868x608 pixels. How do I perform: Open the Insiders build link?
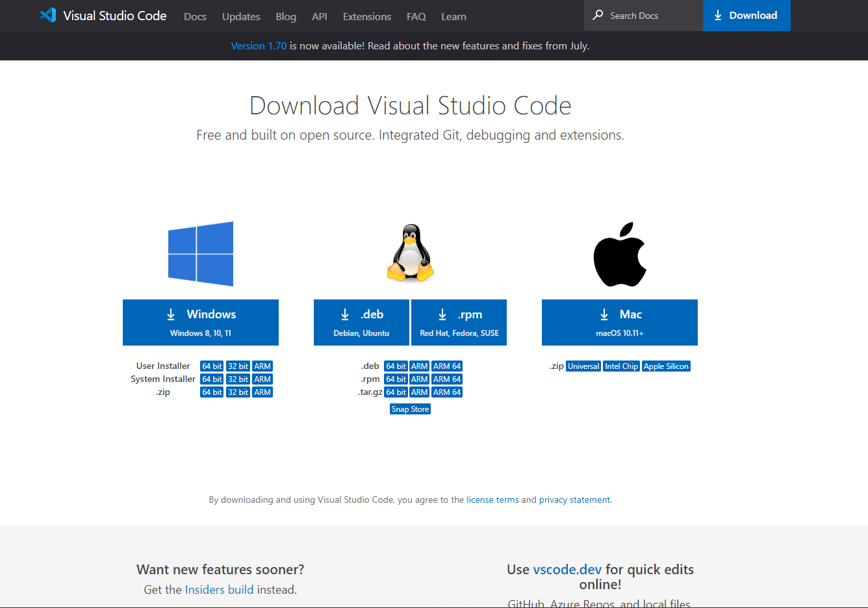219,590
